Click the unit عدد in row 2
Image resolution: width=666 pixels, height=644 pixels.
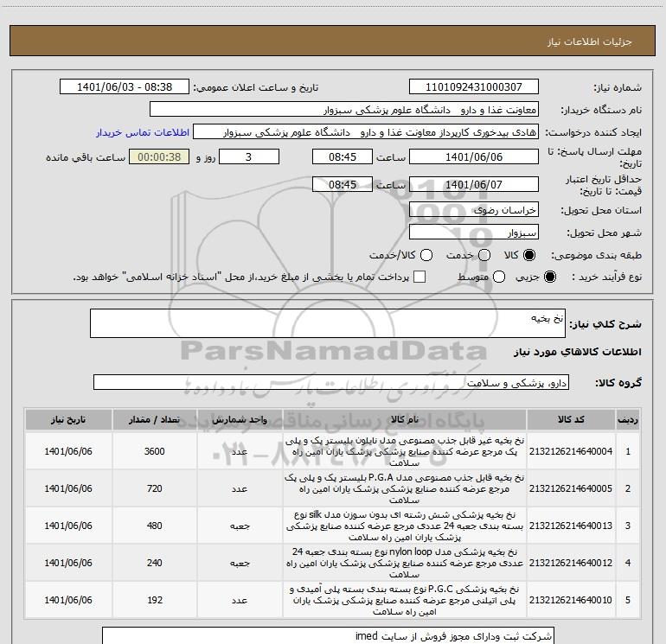(240, 488)
